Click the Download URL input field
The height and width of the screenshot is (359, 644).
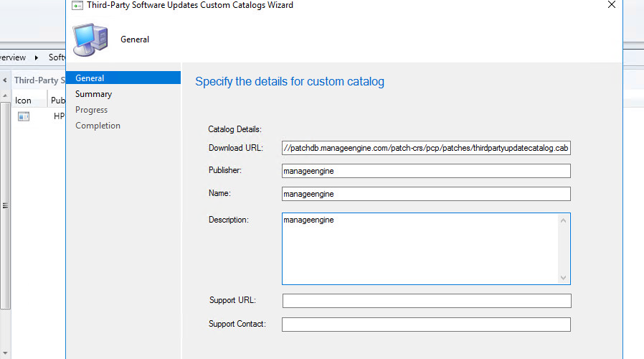coord(426,148)
